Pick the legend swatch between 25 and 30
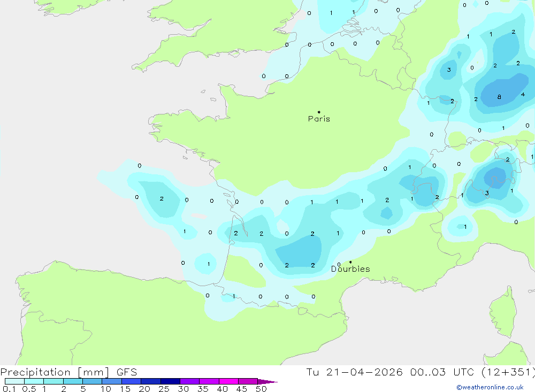This screenshot has width=535, height=392. 170,381
